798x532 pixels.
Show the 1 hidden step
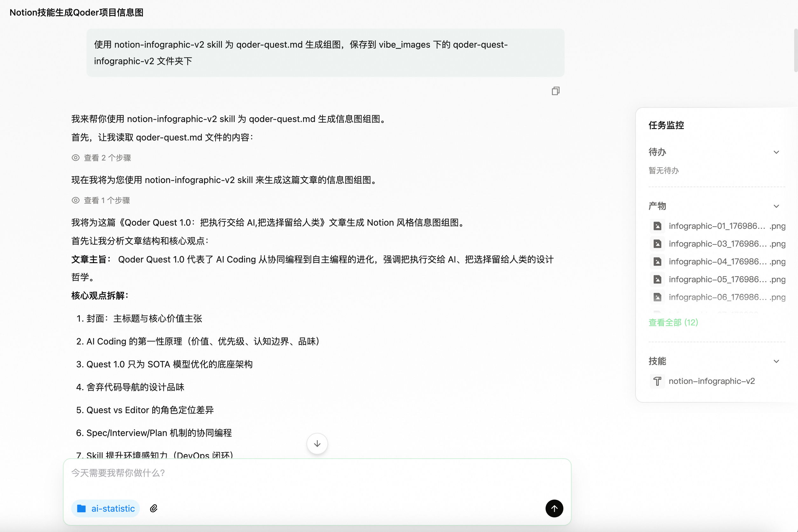(101, 201)
